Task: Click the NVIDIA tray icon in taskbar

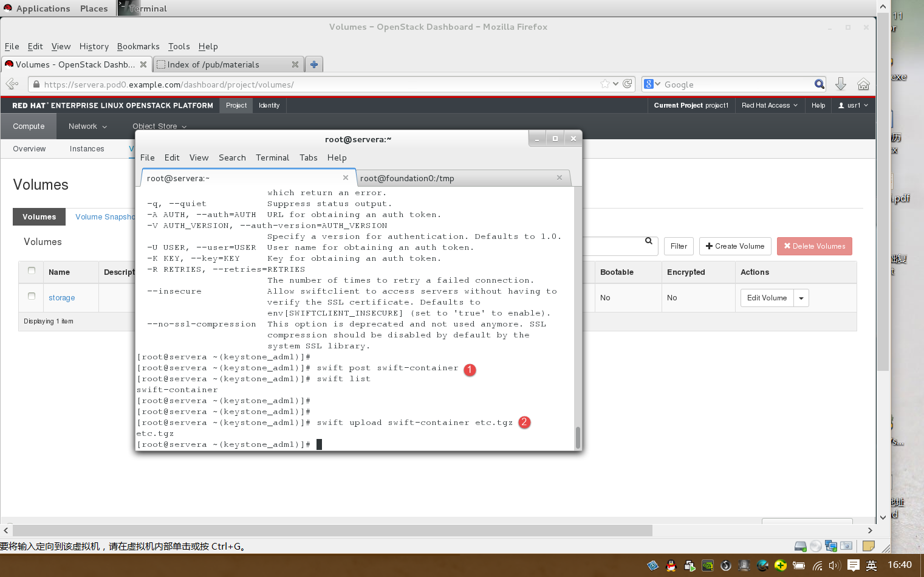Action: (708, 565)
